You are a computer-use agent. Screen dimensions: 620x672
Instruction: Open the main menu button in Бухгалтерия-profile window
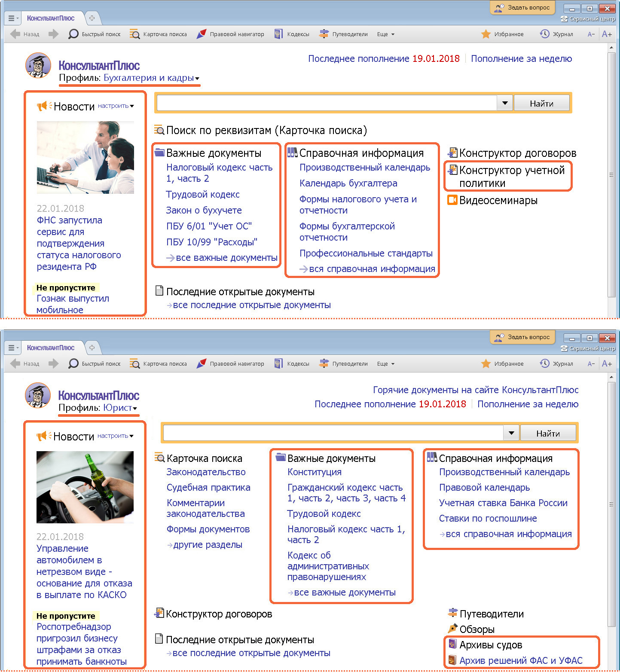click(12, 18)
